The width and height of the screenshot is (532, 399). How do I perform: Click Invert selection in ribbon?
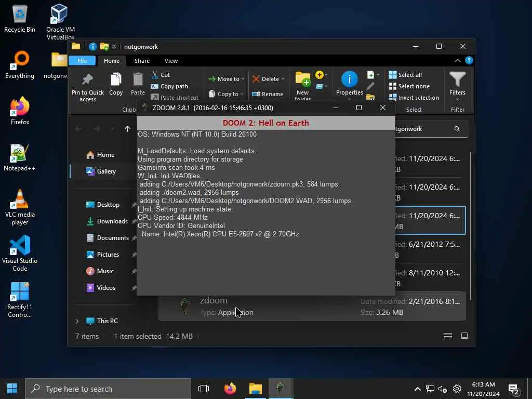click(414, 98)
